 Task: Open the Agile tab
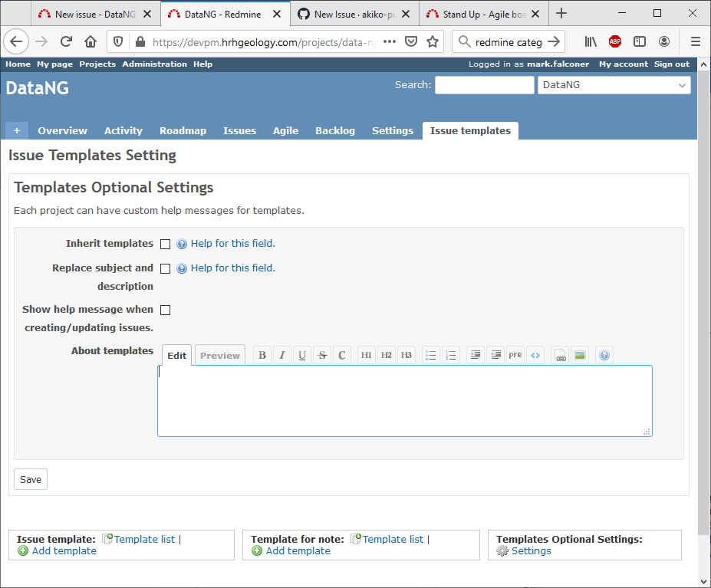(285, 130)
